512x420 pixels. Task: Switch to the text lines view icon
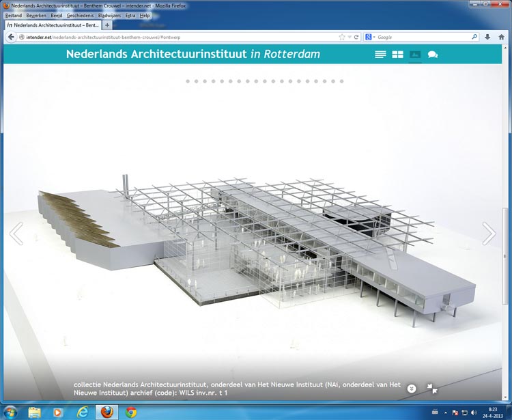(380, 55)
